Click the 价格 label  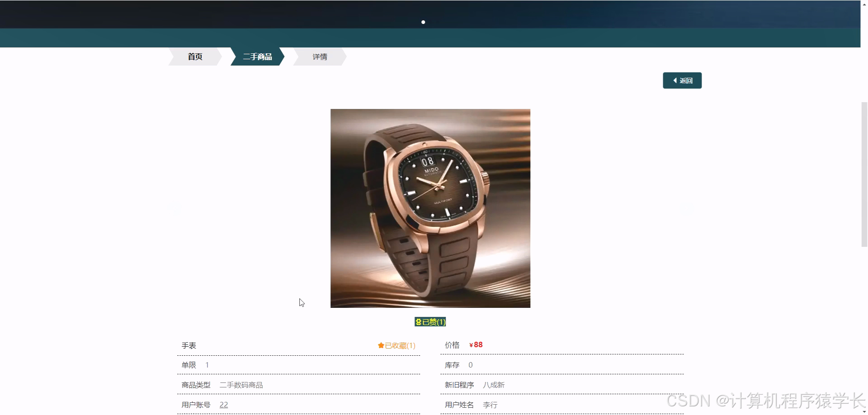452,345
